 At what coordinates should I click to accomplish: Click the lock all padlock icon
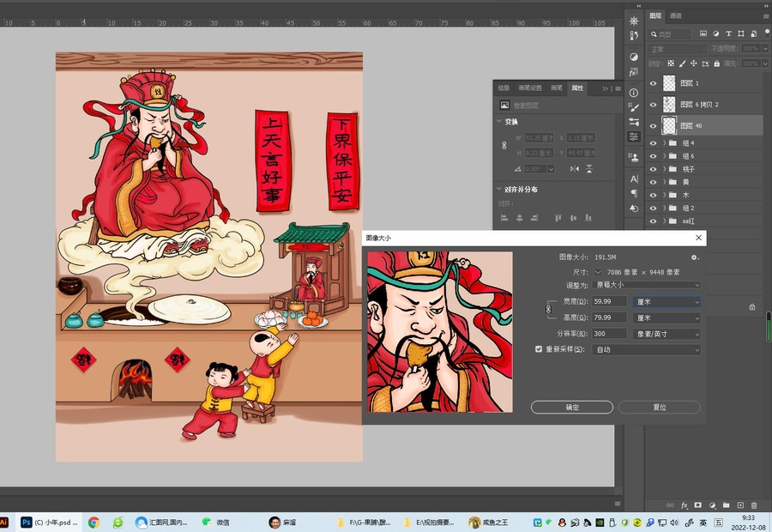pyautogui.click(x=717, y=63)
